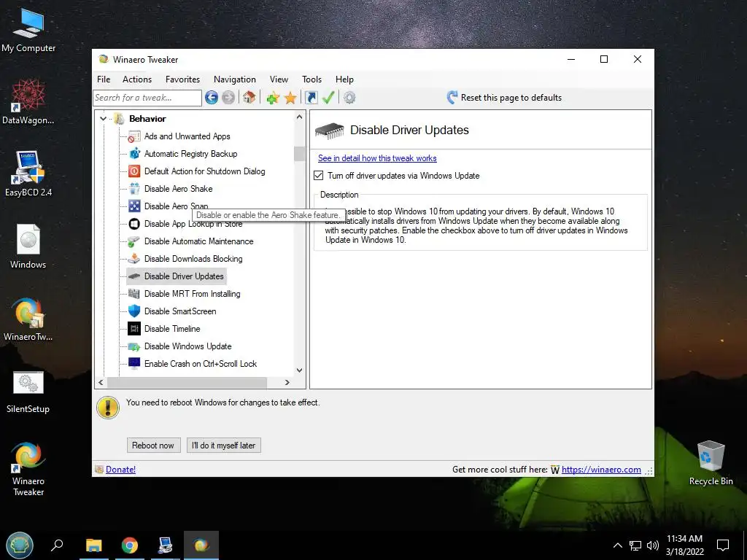Click the tree vertical scrollbar thumb
Screen dimensions: 747x560
pyautogui.click(x=299, y=154)
